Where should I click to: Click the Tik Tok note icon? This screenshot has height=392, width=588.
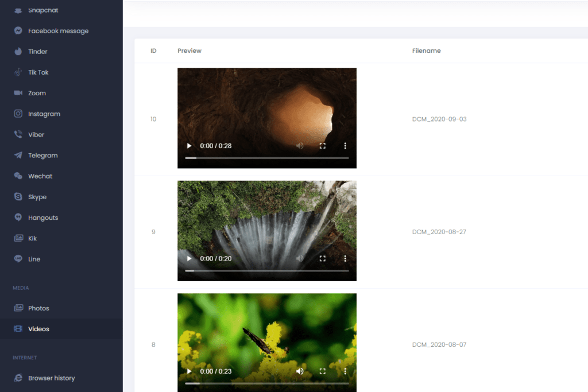pyautogui.click(x=18, y=72)
